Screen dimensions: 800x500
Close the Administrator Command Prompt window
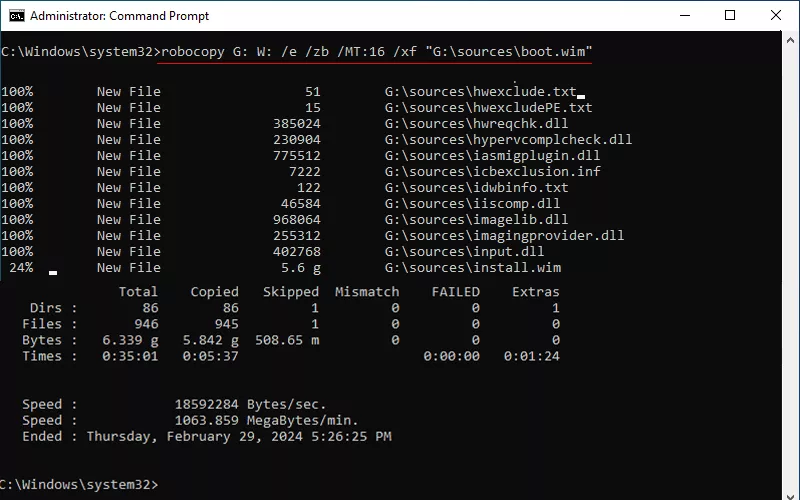(x=776, y=16)
